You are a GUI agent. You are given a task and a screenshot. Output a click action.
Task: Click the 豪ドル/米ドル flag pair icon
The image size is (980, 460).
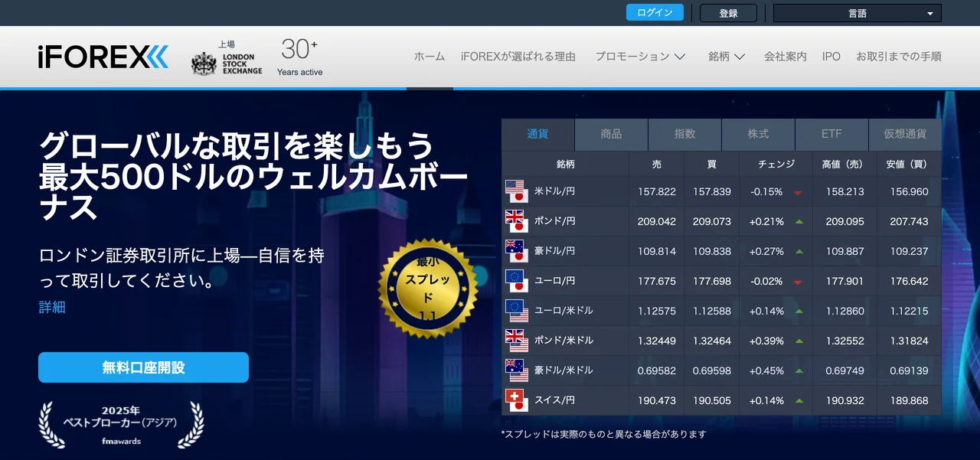coord(517,370)
